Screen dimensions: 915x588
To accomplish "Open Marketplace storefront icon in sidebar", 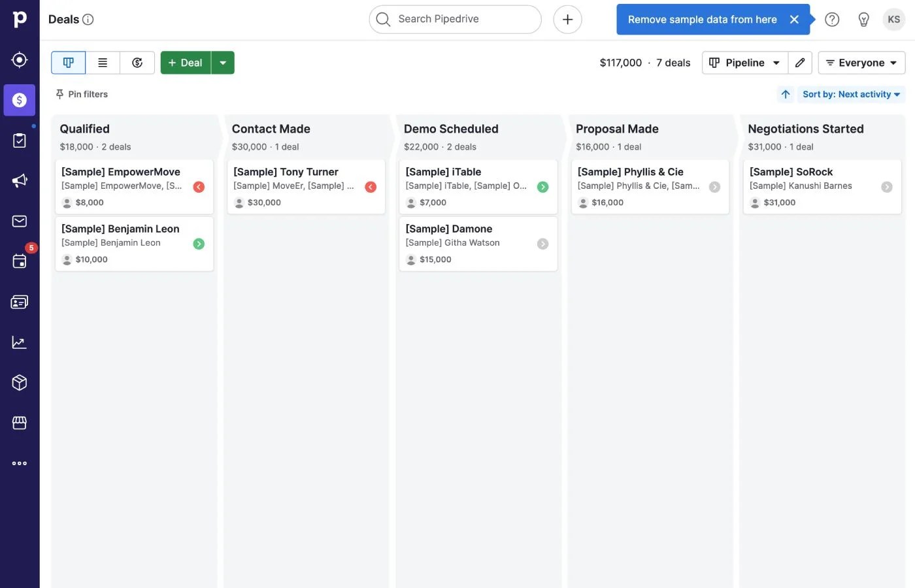I will [20, 423].
